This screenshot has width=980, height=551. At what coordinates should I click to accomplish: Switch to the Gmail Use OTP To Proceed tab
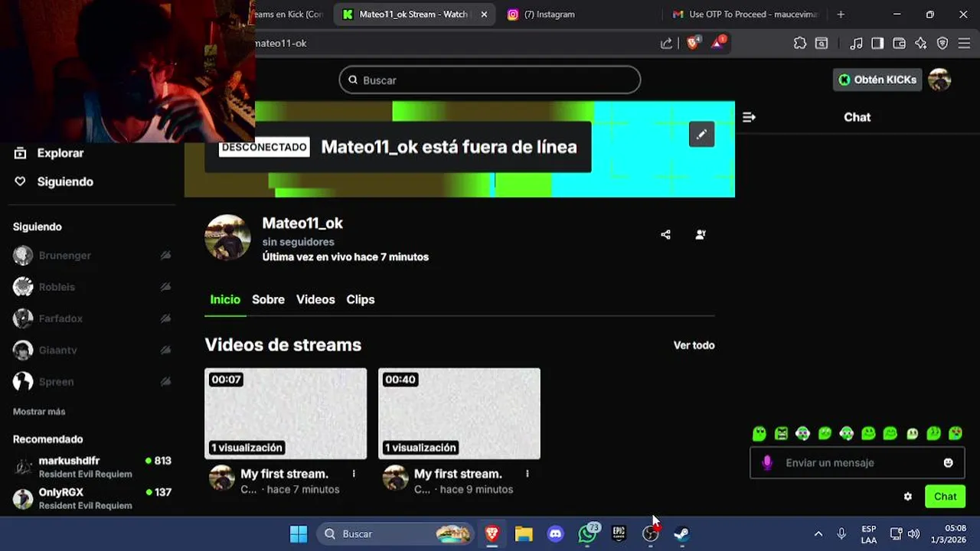745,15
